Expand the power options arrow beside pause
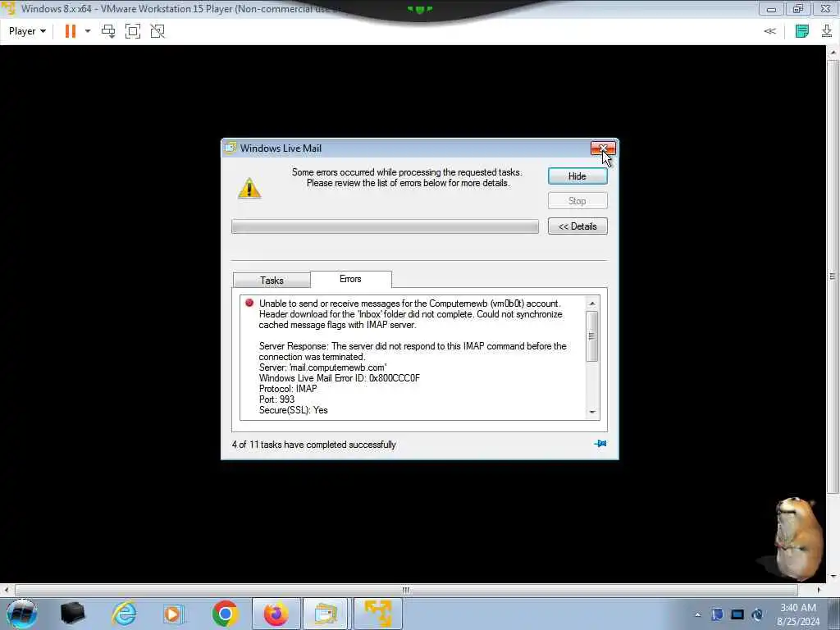 click(88, 31)
